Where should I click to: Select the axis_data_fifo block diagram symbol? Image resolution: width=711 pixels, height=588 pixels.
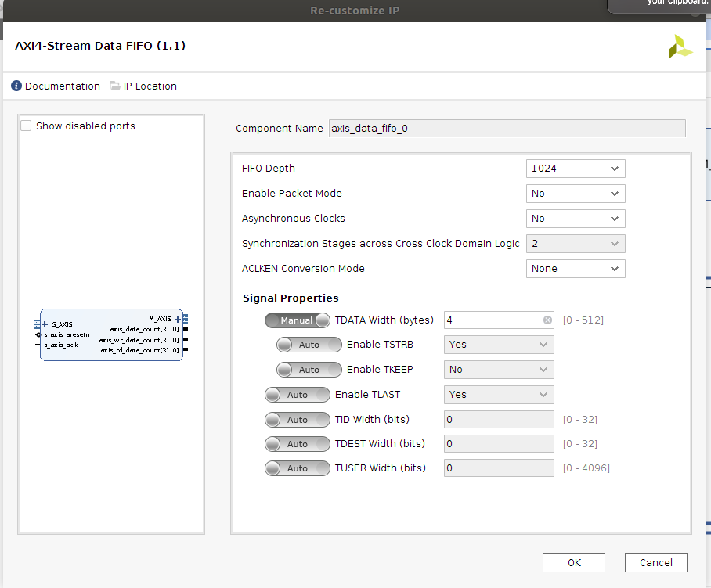[x=112, y=335]
